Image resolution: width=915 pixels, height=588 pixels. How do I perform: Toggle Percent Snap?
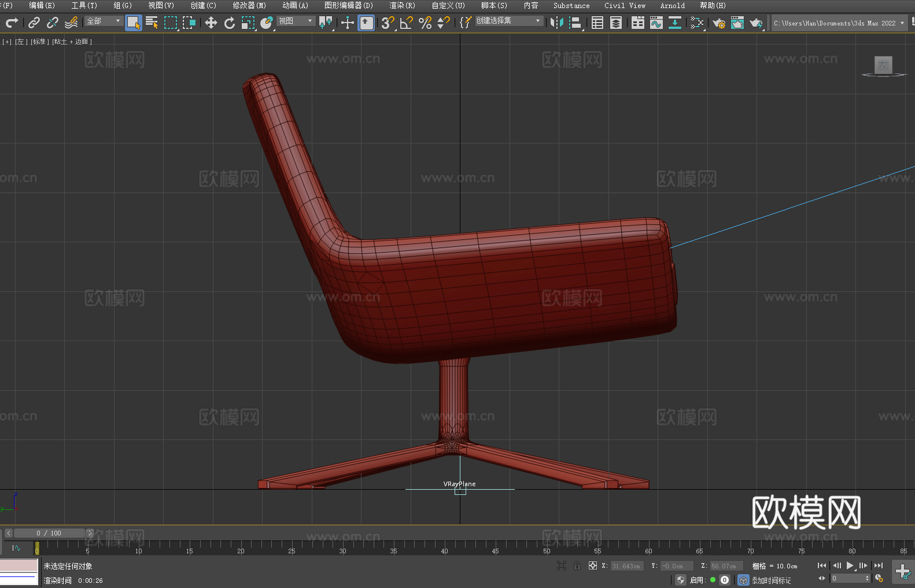[425, 23]
